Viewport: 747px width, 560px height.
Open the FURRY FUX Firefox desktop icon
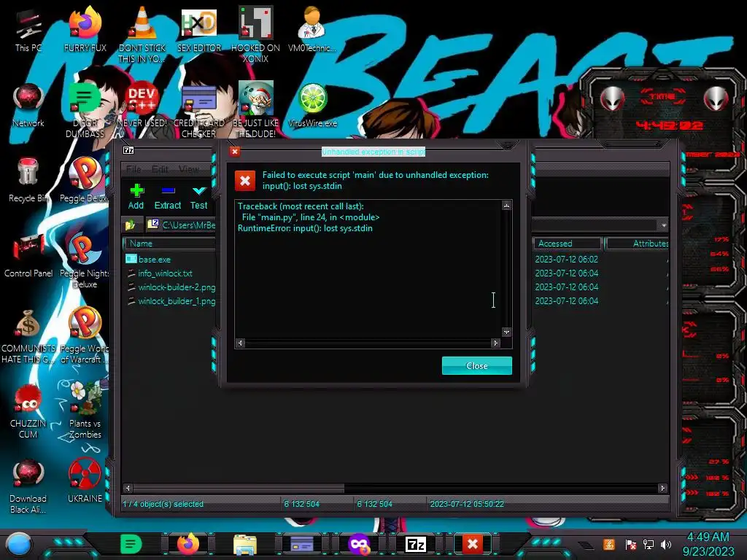click(85, 29)
